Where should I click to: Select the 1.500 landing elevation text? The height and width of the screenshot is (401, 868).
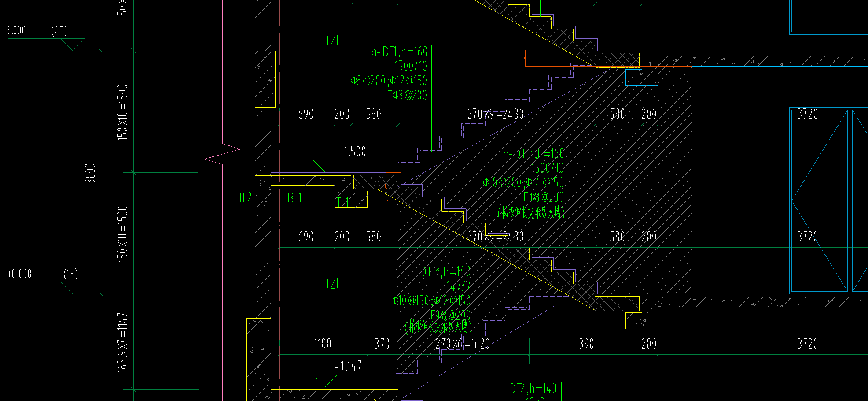pos(355,152)
